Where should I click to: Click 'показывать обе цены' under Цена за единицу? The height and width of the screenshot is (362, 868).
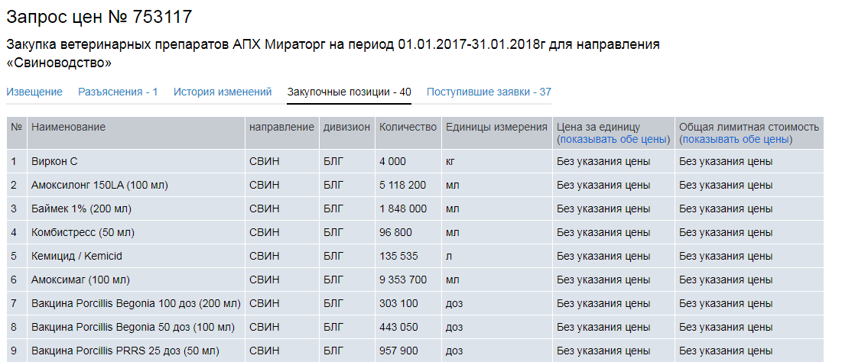pyautogui.click(x=613, y=140)
